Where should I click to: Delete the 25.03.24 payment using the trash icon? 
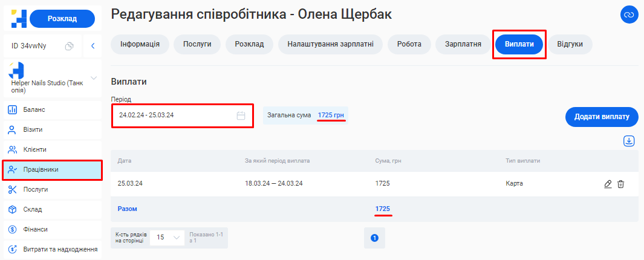pyautogui.click(x=620, y=184)
